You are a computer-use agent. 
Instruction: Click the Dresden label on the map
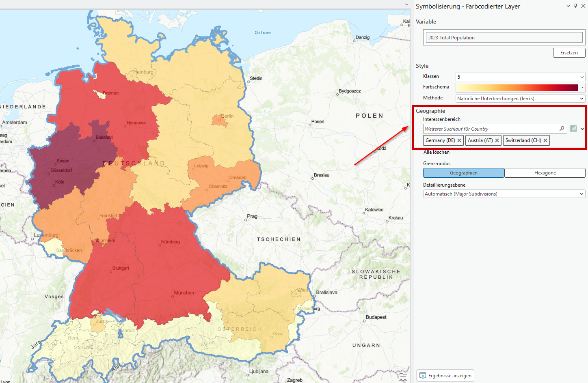coord(238,177)
